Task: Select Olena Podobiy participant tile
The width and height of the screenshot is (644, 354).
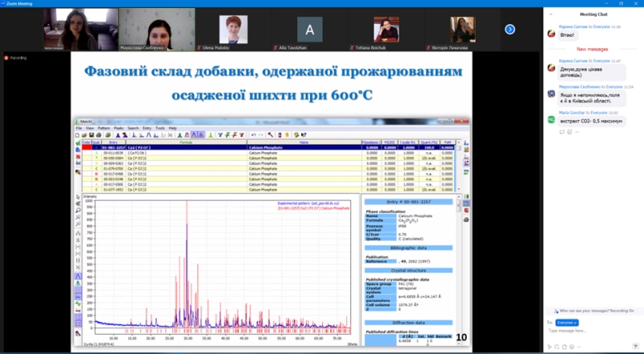Action: click(x=233, y=29)
